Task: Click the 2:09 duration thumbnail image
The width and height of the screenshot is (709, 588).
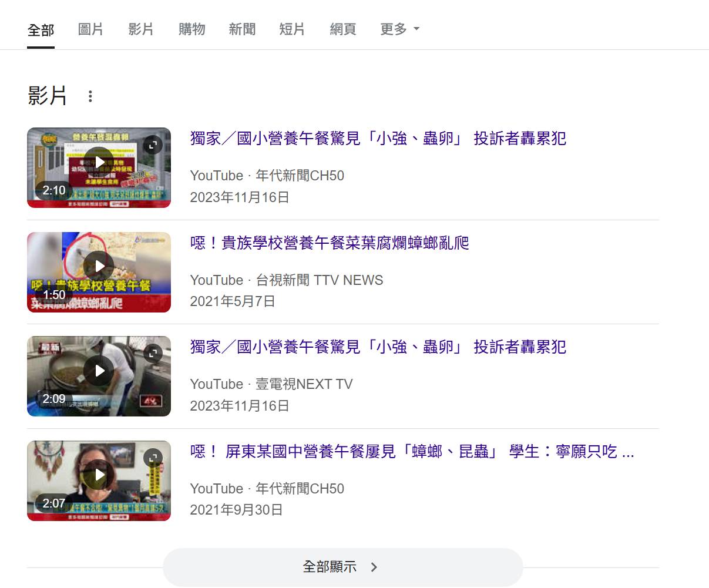Action: click(x=99, y=376)
